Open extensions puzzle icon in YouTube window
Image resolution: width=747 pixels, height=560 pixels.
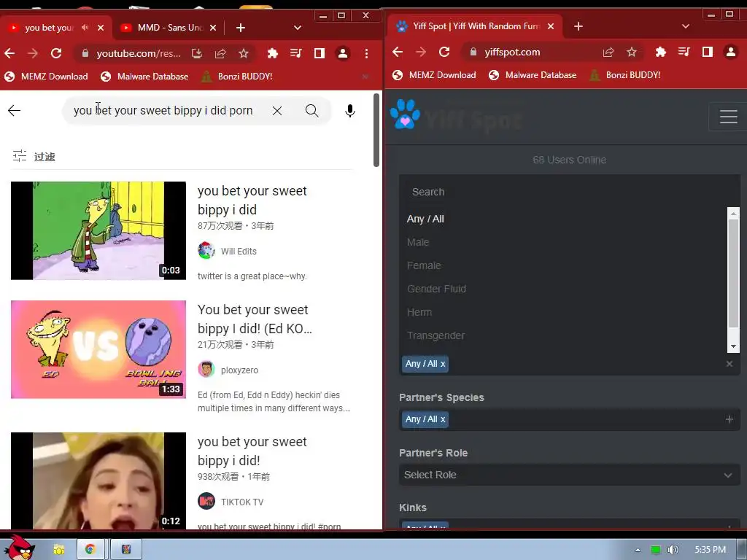click(273, 53)
